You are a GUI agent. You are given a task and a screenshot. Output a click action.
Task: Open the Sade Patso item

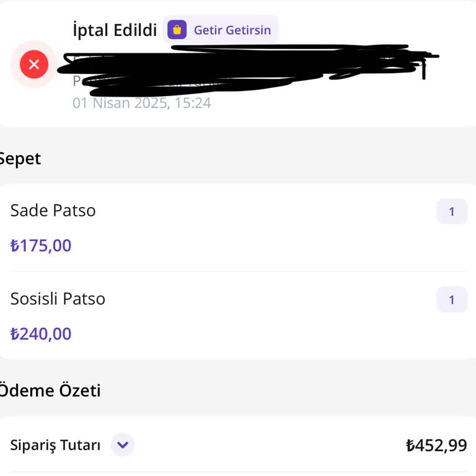tap(53, 211)
